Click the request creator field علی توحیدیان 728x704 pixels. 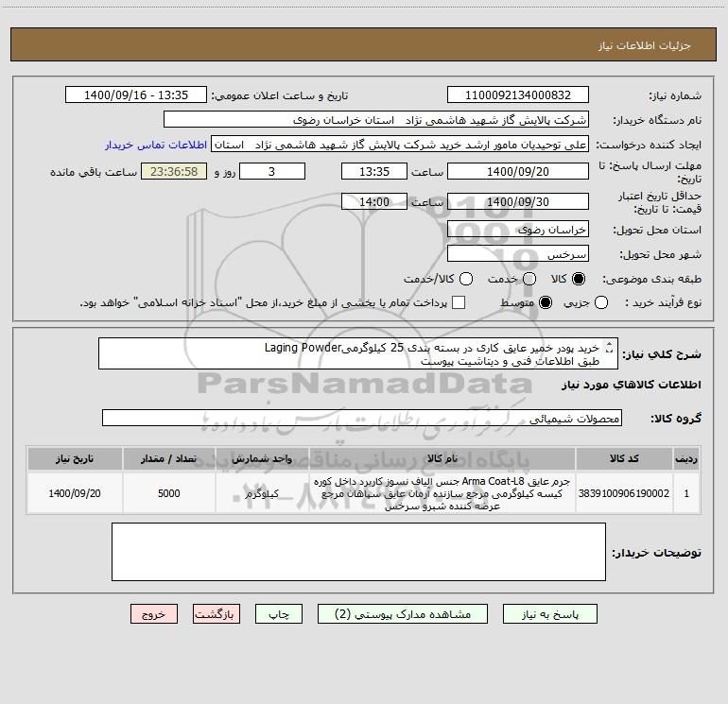400,145
